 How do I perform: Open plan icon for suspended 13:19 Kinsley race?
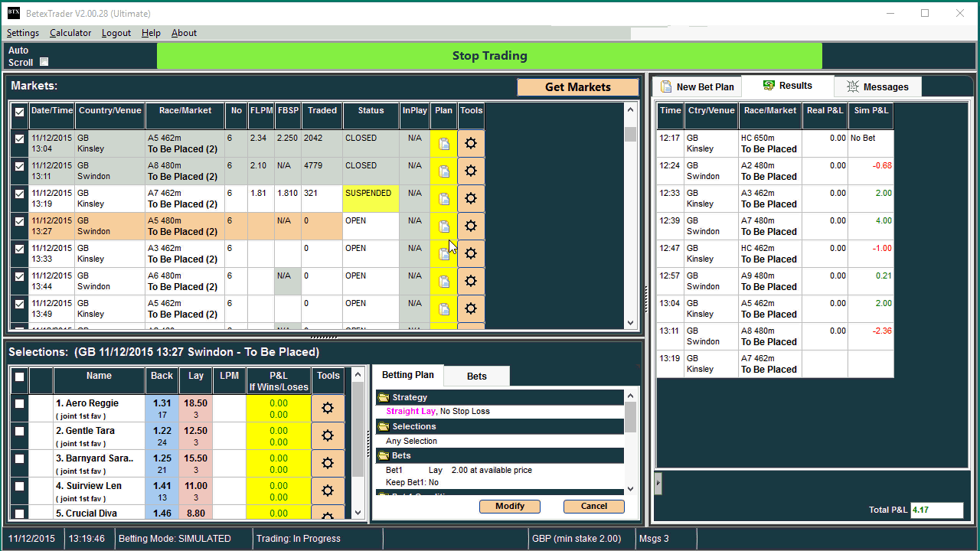pyautogui.click(x=444, y=199)
